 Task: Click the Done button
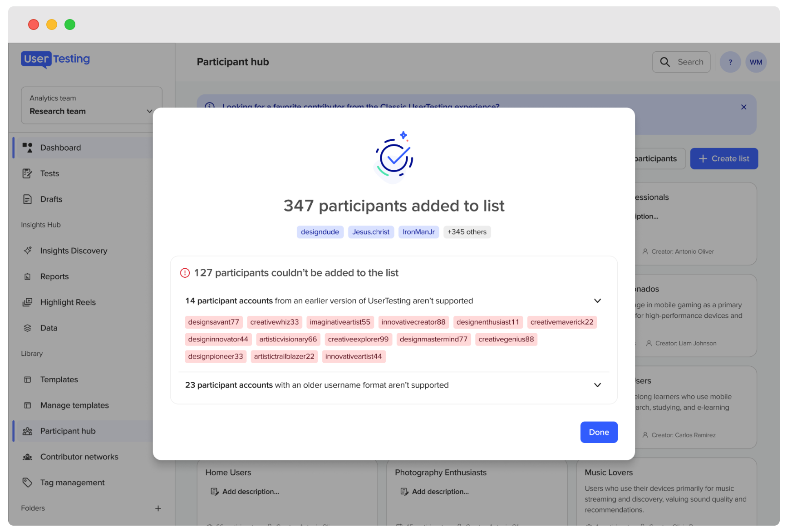[x=599, y=432]
